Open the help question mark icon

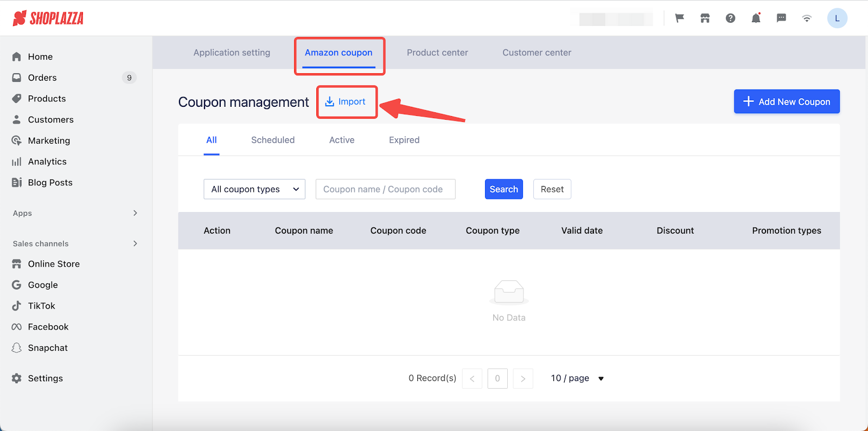pos(730,18)
